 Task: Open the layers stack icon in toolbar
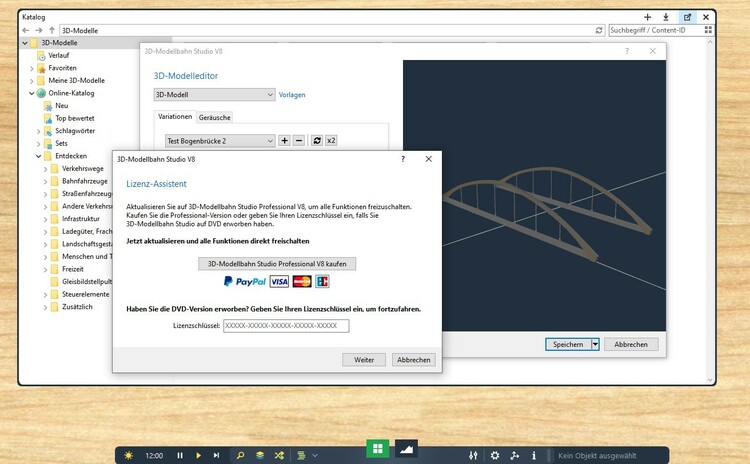click(260, 455)
